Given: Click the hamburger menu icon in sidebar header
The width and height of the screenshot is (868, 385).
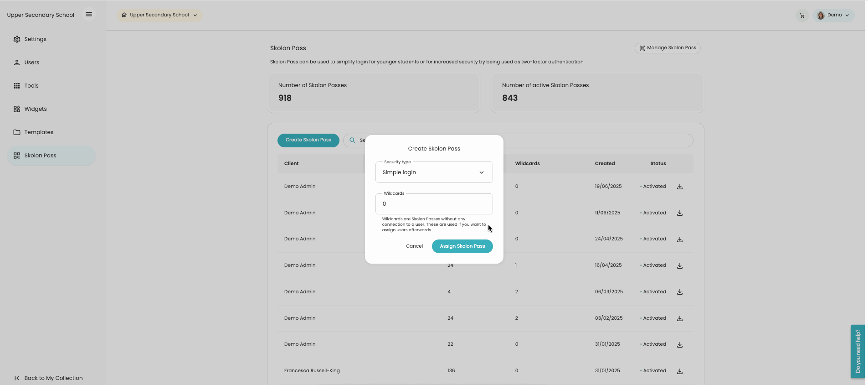Looking at the screenshot, I should coord(89,15).
